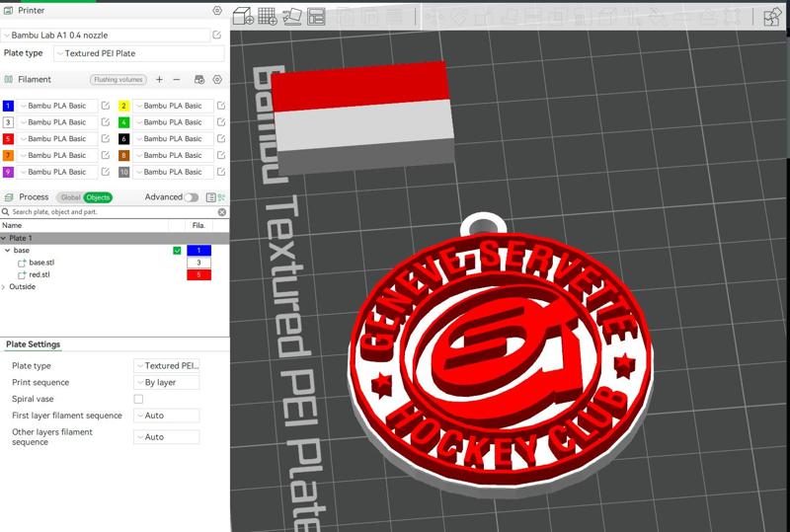Select red.stl part in object list
790x532 pixels.
(39, 274)
